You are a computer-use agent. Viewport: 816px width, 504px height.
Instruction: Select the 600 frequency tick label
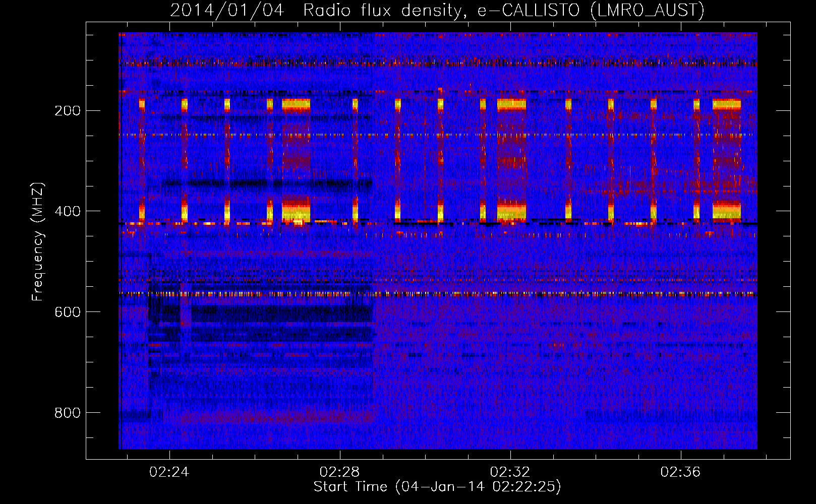68,312
